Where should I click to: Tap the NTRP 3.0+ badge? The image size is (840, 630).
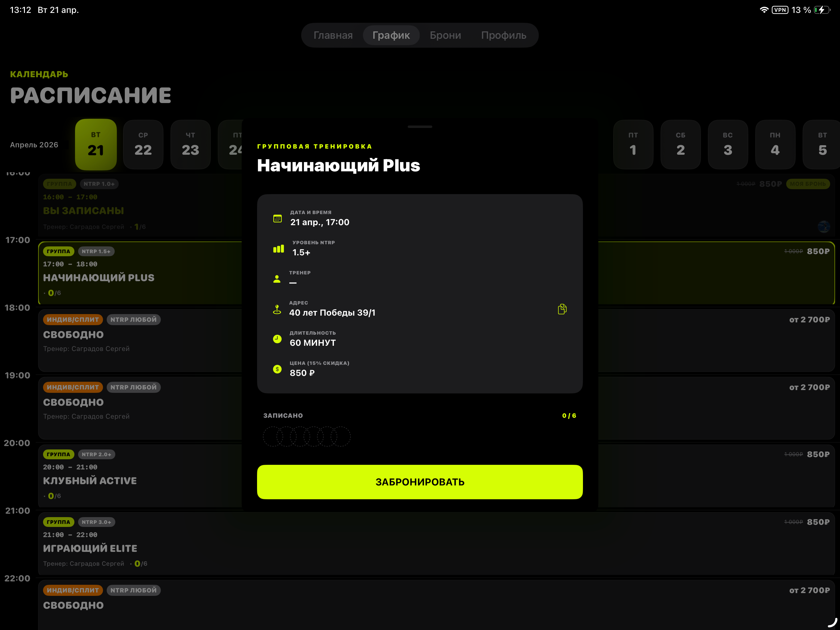coord(97,522)
